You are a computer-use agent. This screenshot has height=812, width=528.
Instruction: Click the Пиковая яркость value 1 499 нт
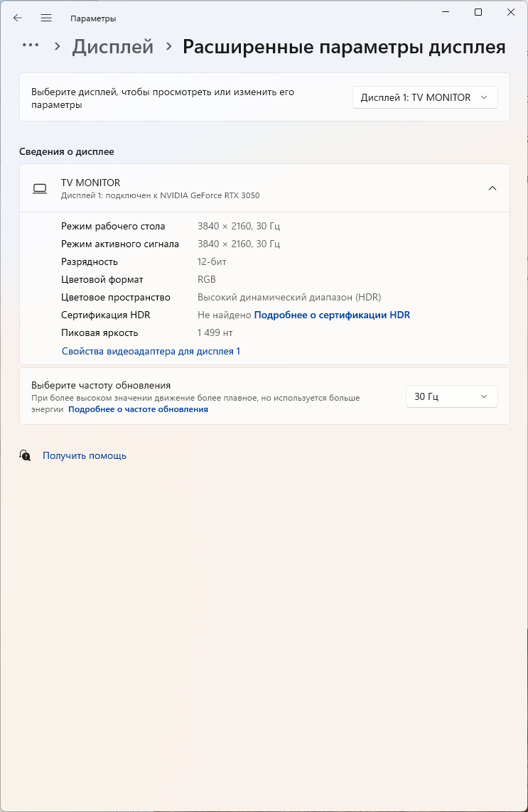pyautogui.click(x=215, y=332)
